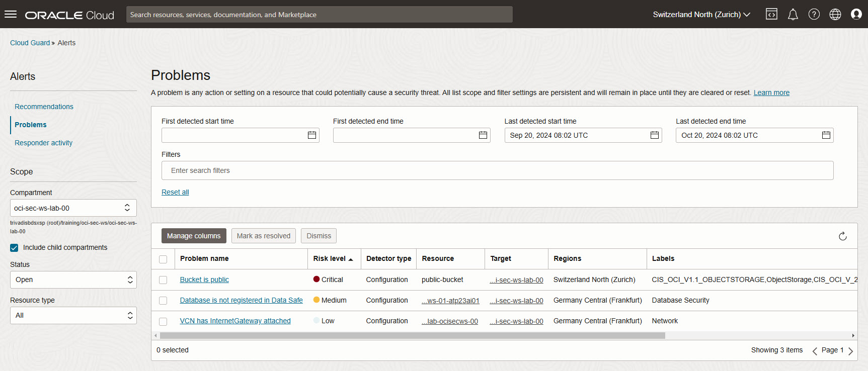Open Last detected start time calendar
The image size is (868, 371).
pos(655,135)
